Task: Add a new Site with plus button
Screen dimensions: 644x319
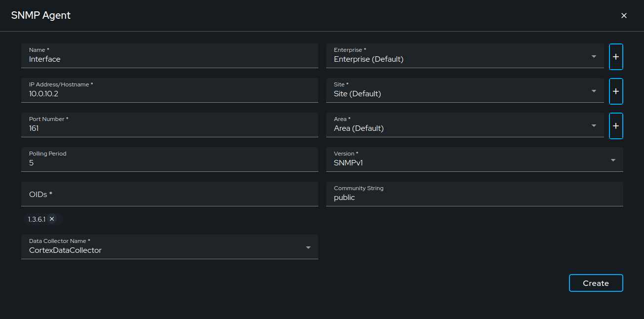Action: point(616,91)
